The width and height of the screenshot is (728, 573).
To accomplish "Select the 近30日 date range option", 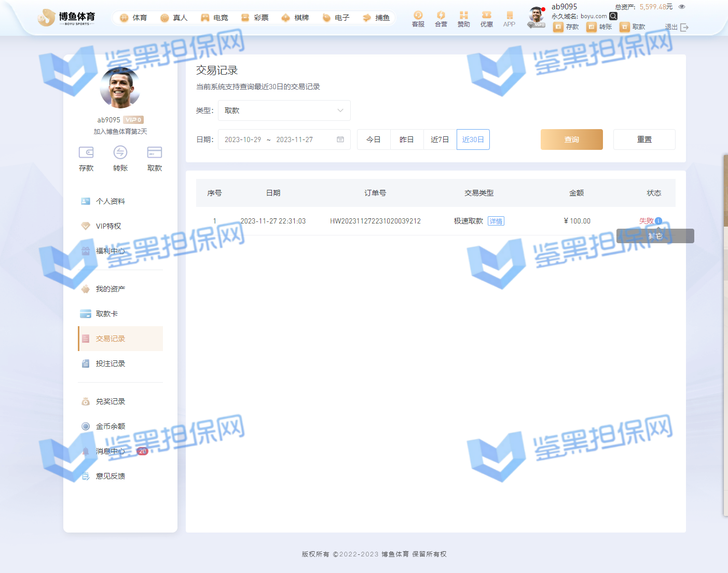I will point(473,139).
